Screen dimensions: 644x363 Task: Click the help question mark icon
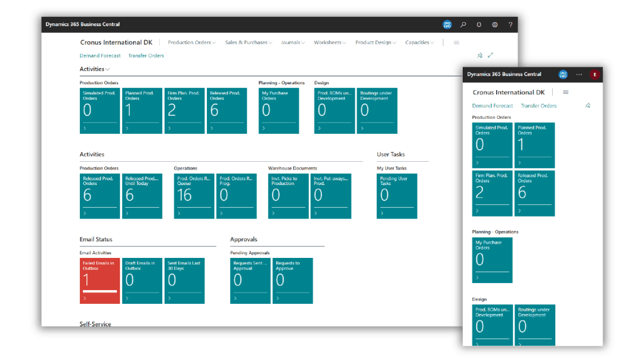pos(510,24)
